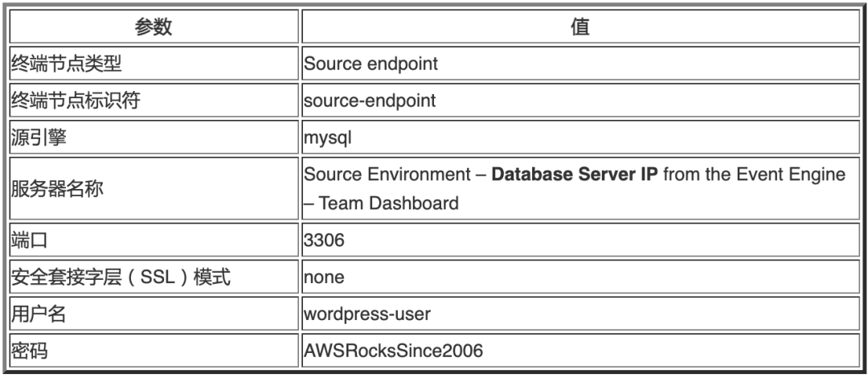Click the 值 column header
868x378 pixels.
580,27
